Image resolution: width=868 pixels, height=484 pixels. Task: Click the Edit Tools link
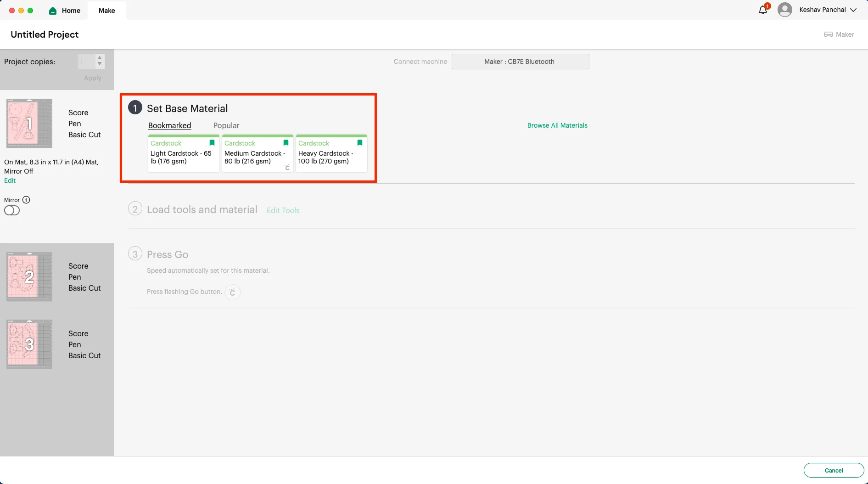point(283,210)
